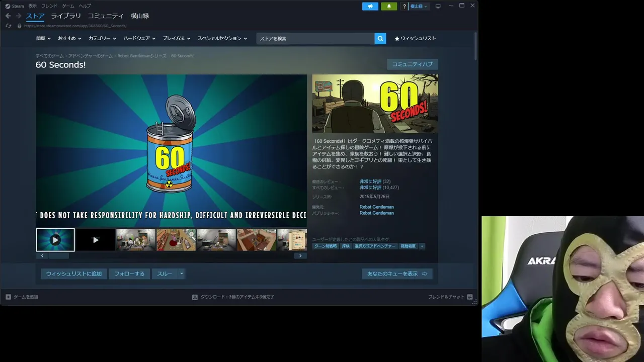Image resolution: width=644 pixels, height=362 pixels.
Task: Open the ヘルプ menu
Action: coord(85,6)
